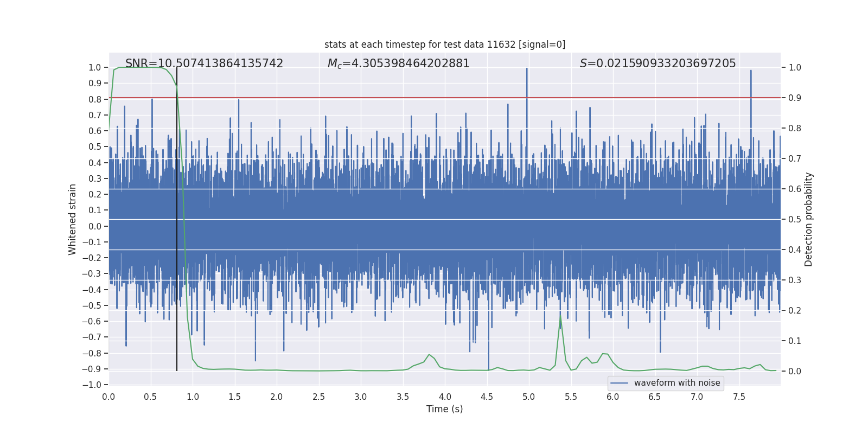The height and width of the screenshot is (434, 868).
Task: Click the blue line sample in the legend
Action: [619, 383]
